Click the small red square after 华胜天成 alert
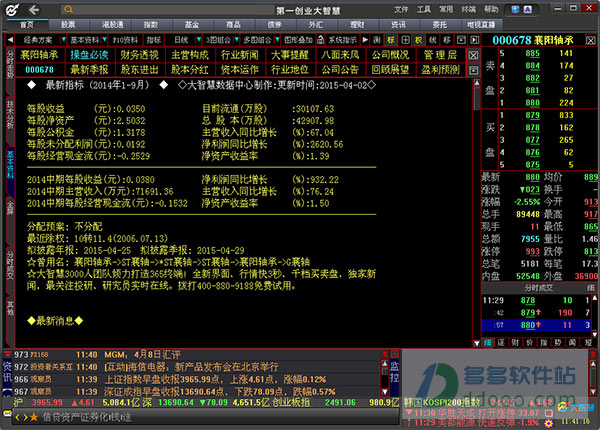 [548, 413]
